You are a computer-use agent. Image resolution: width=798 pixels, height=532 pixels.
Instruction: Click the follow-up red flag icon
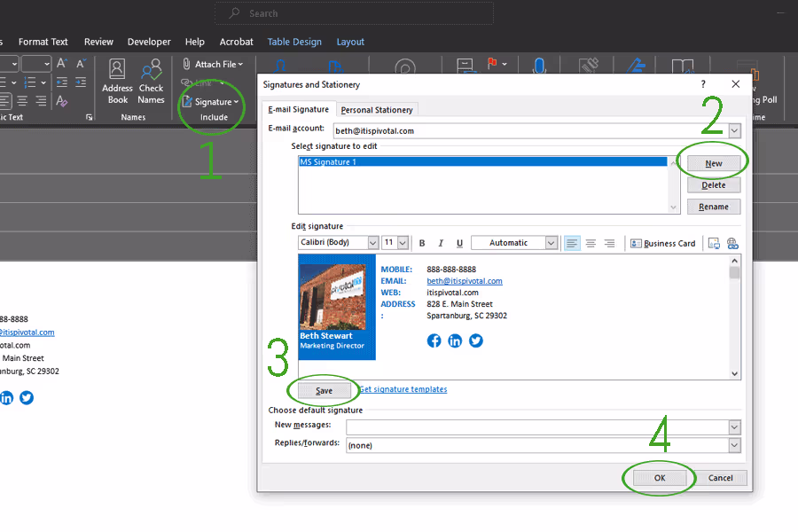[492, 64]
